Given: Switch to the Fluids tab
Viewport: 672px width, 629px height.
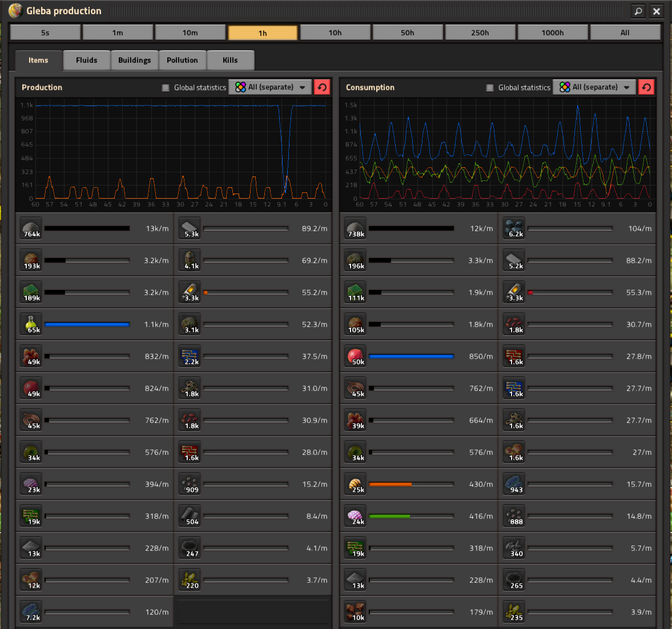Looking at the screenshot, I should tap(86, 60).
